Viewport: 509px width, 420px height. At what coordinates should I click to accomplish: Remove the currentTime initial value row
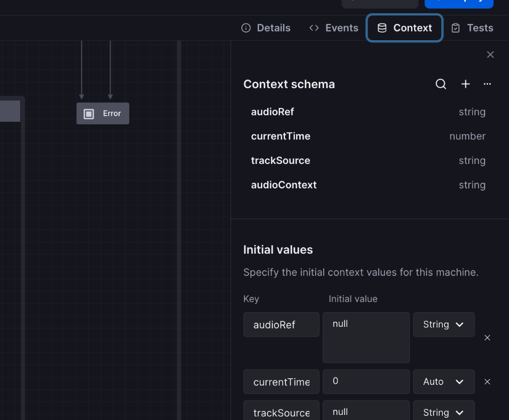click(487, 382)
